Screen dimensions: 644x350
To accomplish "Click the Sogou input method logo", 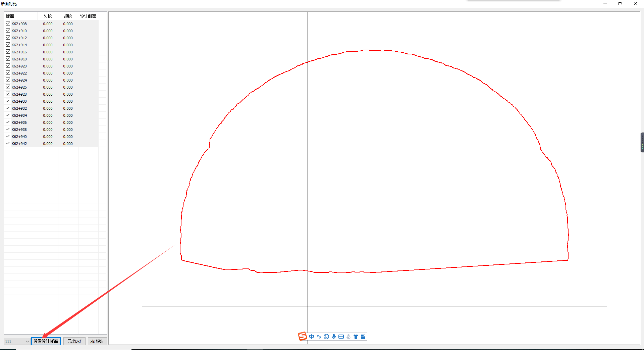I will (302, 336).
